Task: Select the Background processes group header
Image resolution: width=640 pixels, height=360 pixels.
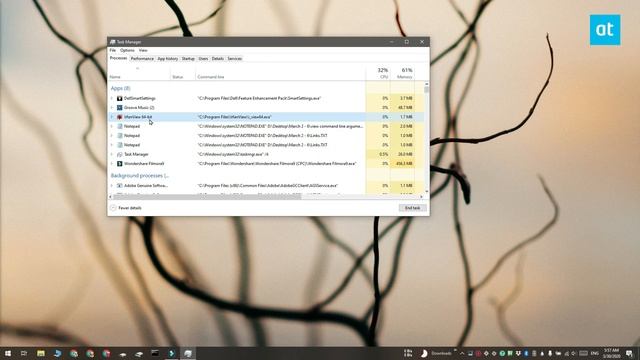Action: point(140,176)
